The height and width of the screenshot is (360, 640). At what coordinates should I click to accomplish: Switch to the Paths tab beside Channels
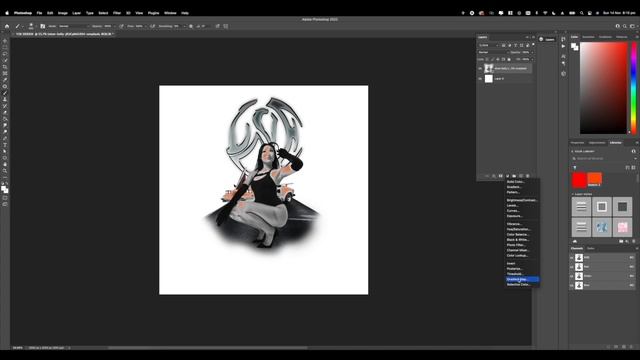tap(591, 248)
